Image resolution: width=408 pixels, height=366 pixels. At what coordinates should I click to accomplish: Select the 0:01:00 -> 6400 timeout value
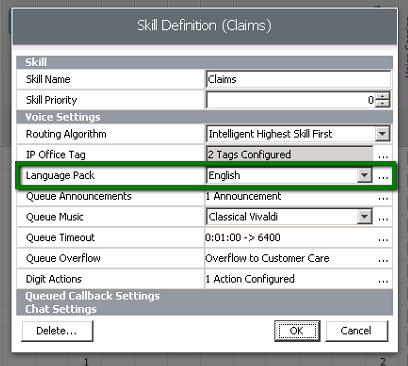(x=243, y=237)
